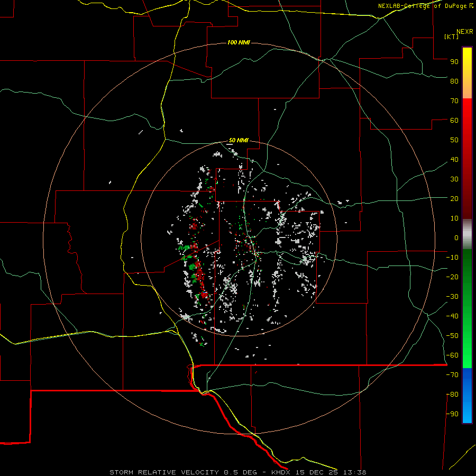Click the -20 scale value

tap(452, 277)
